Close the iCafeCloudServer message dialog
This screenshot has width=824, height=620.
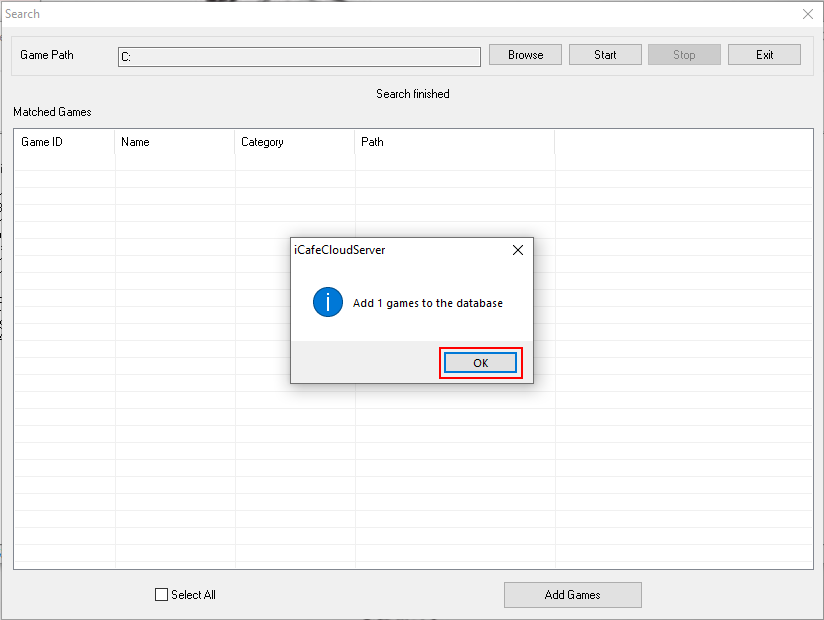517,250
